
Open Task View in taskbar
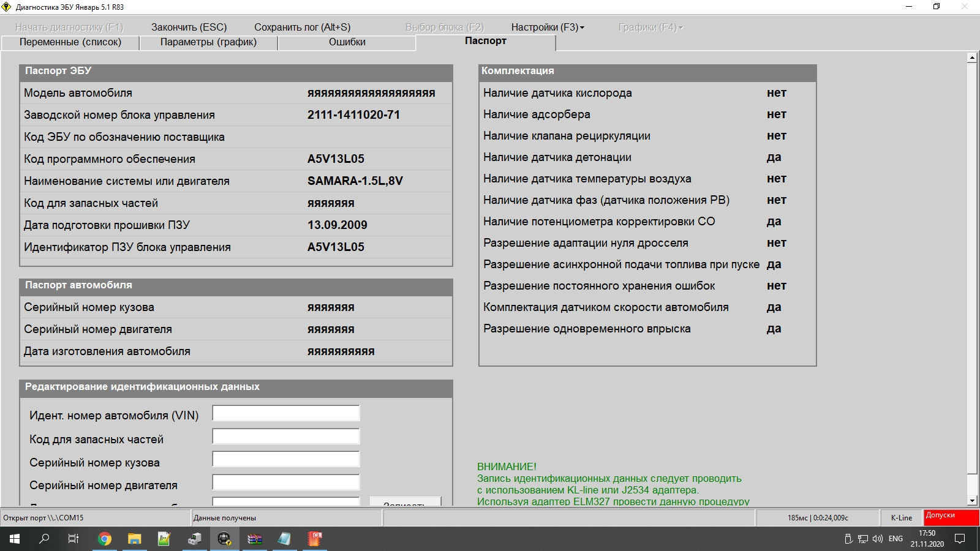73,539
